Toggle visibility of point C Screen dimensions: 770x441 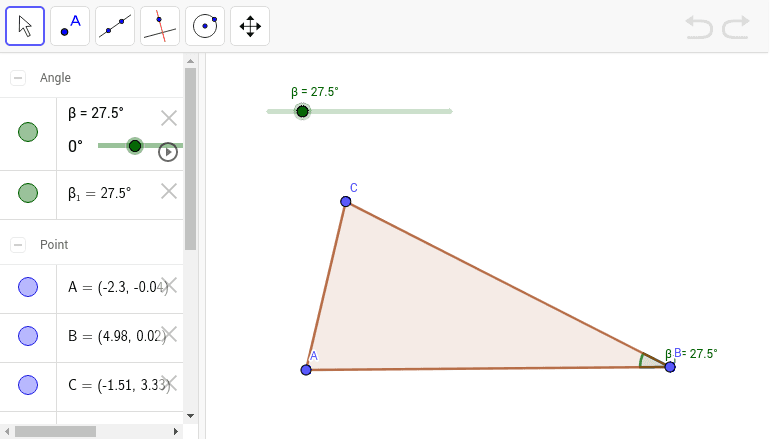[x=28, y=385]
